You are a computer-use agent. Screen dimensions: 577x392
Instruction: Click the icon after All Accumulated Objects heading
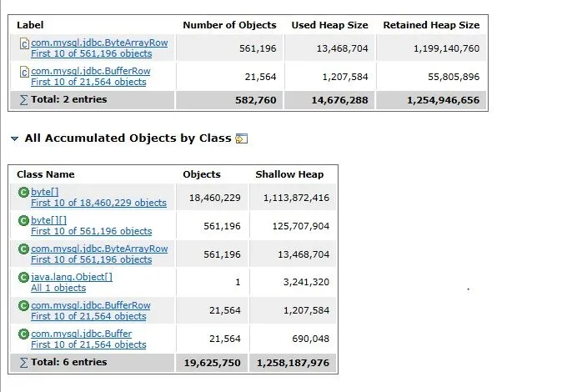pyautogui.click(x=242, y=138)
